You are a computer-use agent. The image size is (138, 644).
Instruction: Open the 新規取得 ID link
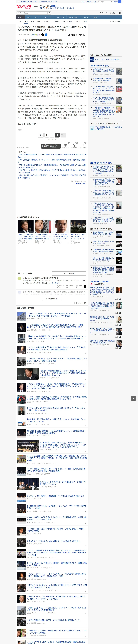pos(54,6)
